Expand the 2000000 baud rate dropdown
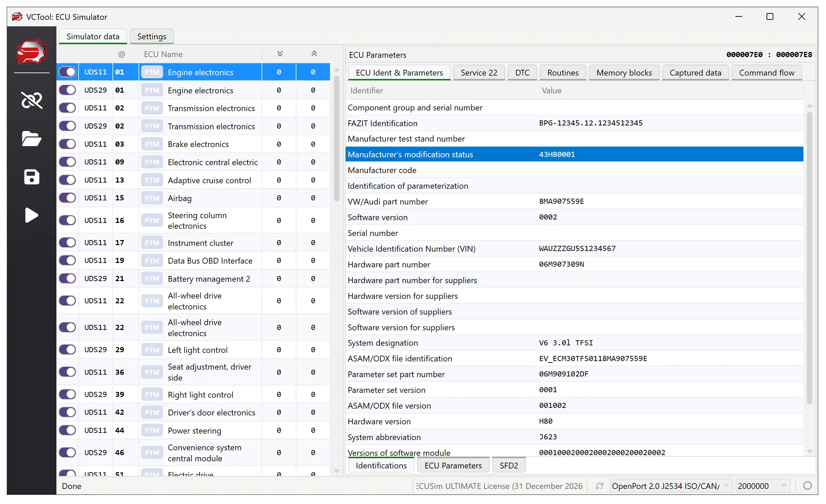This screenshot has width=826, height=504. [762, 486]
